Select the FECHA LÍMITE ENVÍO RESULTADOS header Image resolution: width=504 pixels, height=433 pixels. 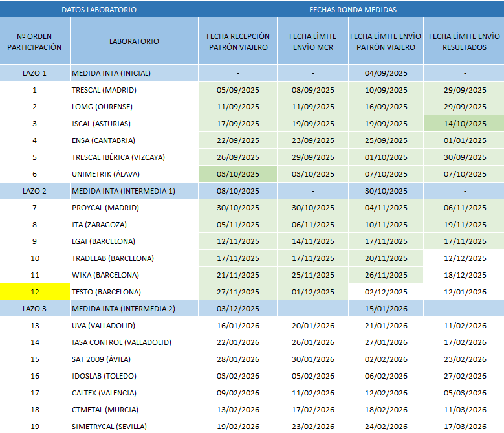point(464,41)
